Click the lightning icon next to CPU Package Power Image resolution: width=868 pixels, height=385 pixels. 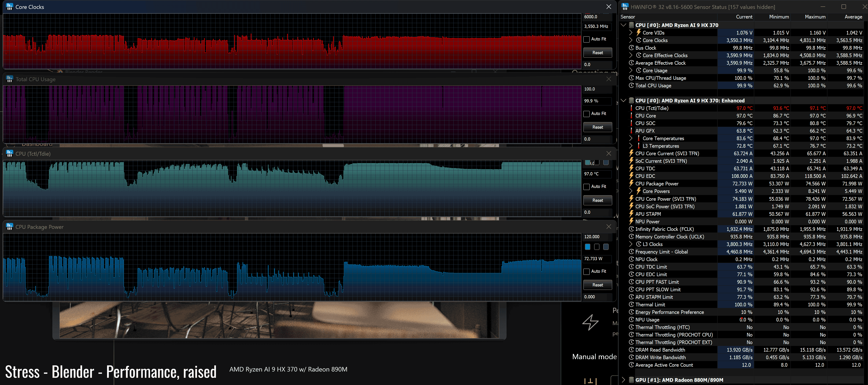coord(631,184)
